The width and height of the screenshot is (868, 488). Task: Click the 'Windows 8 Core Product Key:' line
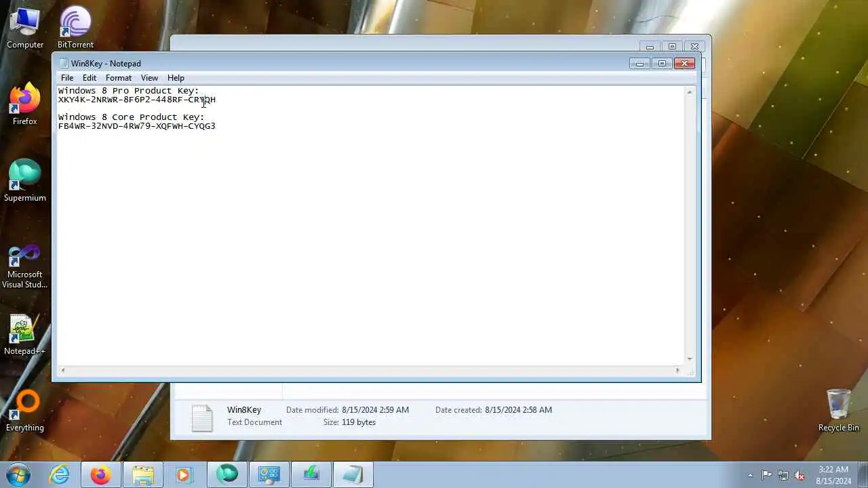click(132, 117)
